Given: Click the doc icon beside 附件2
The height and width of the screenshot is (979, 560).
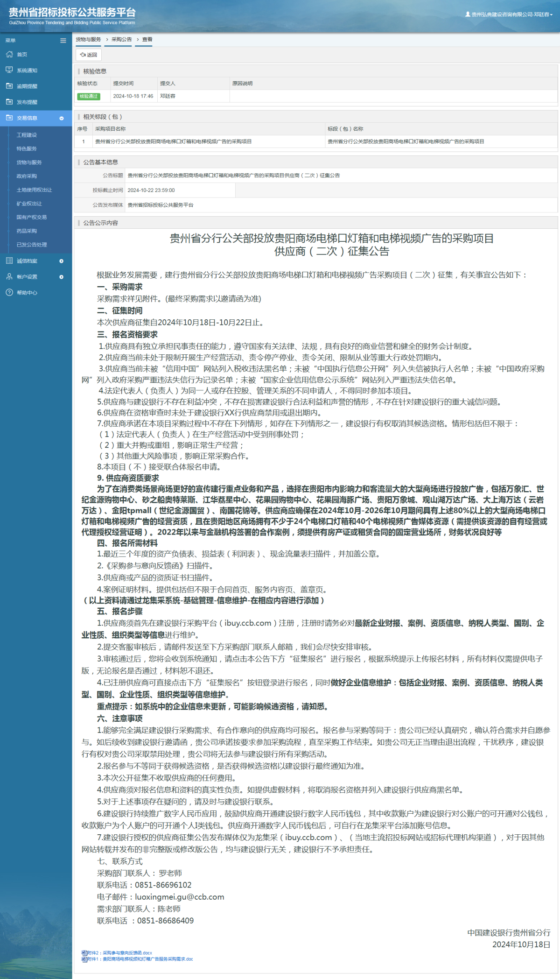Looking at the screenshot, I should (x=84, y=953).
